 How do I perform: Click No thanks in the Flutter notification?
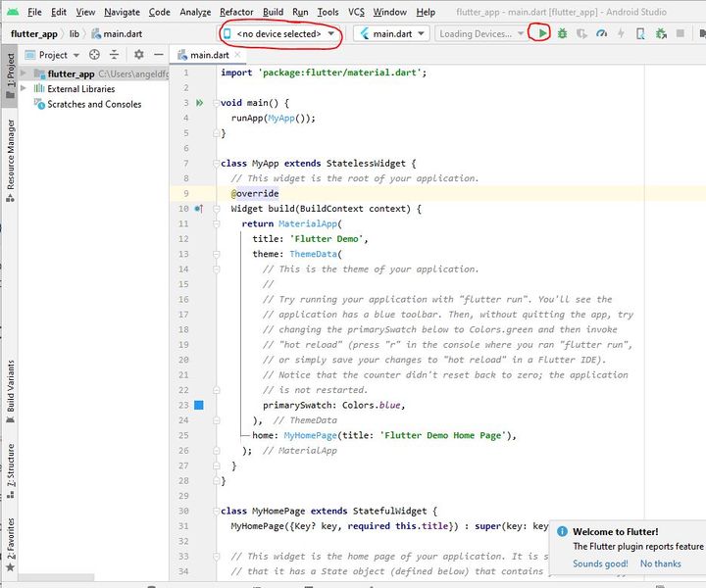660,563
